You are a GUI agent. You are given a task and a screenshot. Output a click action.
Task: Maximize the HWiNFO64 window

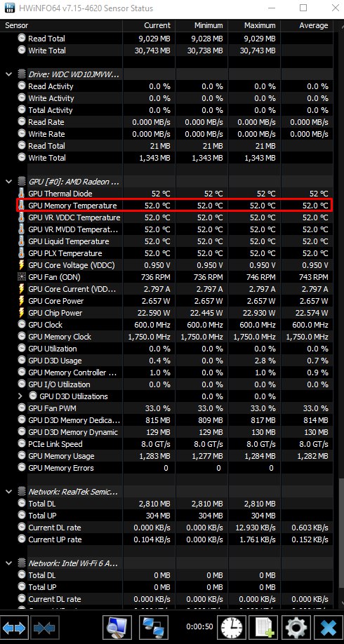point(303,8)
